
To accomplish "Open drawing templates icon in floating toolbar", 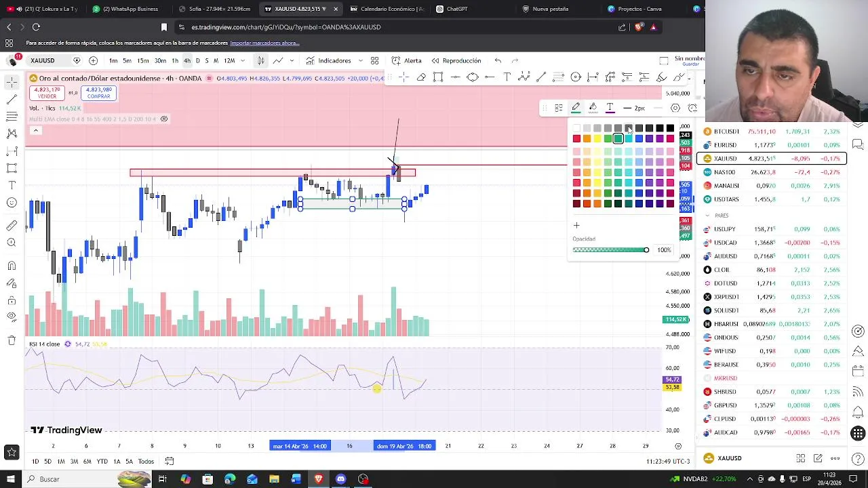I will [x=559, y=108].
